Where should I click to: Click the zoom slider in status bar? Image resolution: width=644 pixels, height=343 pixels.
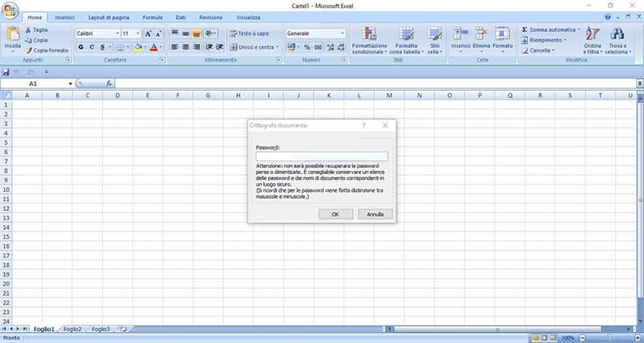(x=600, y=338)
